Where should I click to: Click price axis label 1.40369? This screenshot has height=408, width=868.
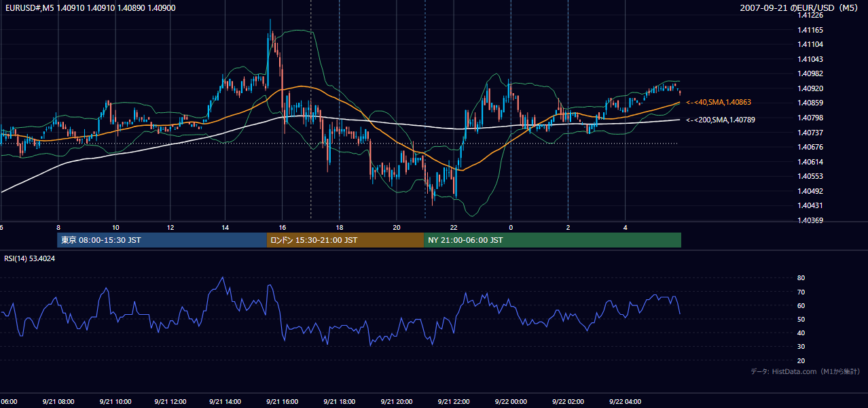click(810, 220)
